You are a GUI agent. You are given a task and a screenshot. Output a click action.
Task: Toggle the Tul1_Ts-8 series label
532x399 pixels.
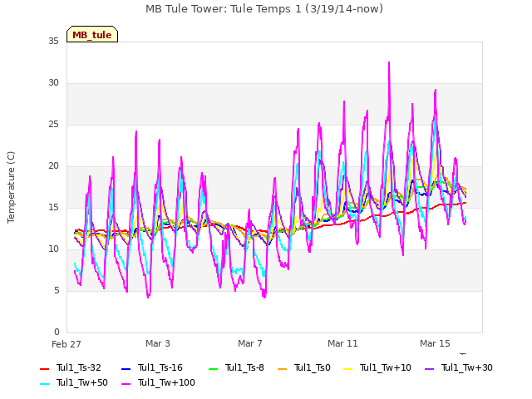tap(244, 367)
